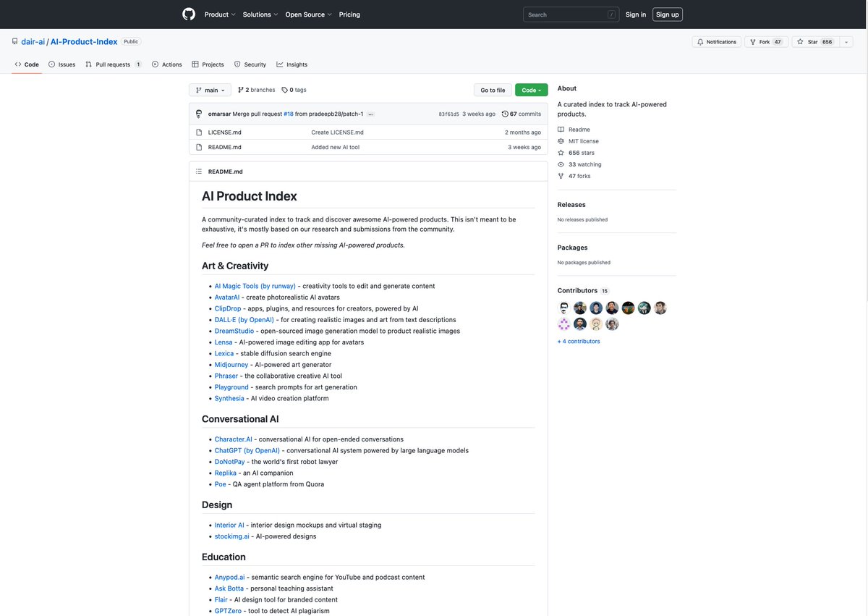Screen dimensions: 868x616
Task: Switch to the Insights tab
Action: point(292,64)
